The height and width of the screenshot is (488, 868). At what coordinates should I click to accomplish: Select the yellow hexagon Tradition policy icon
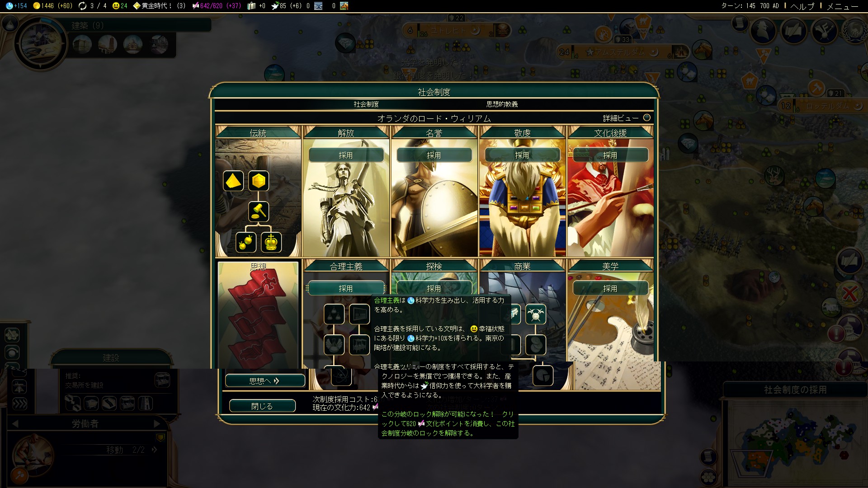(259, 181)
